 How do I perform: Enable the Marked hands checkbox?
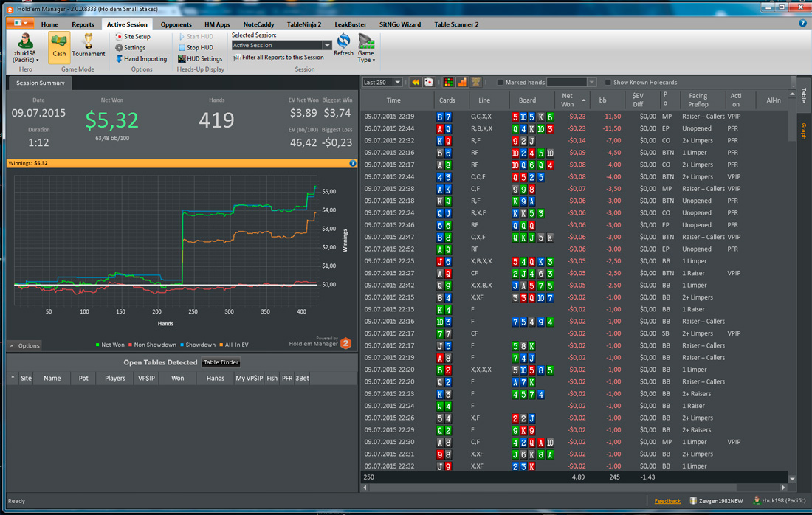(500, 83)
